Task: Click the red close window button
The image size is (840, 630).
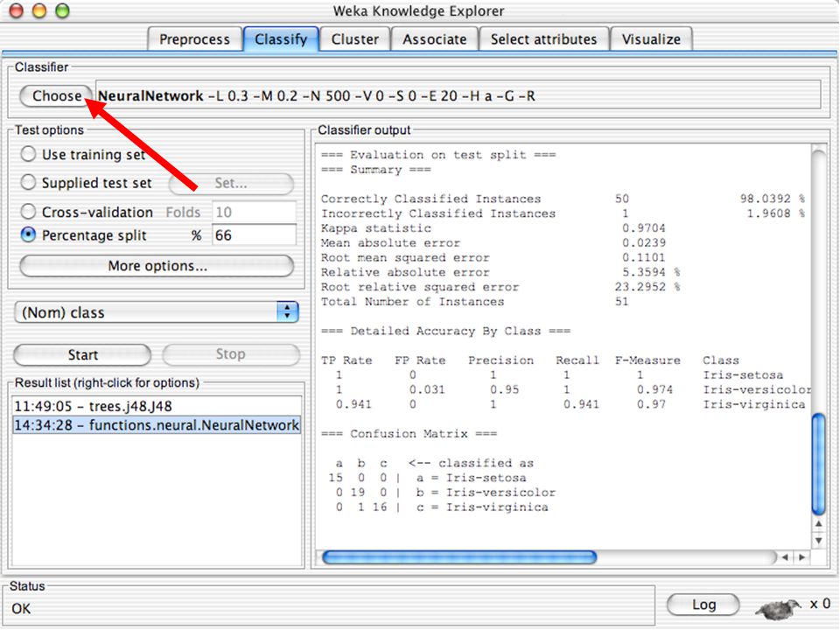Action: pos(17,10)
